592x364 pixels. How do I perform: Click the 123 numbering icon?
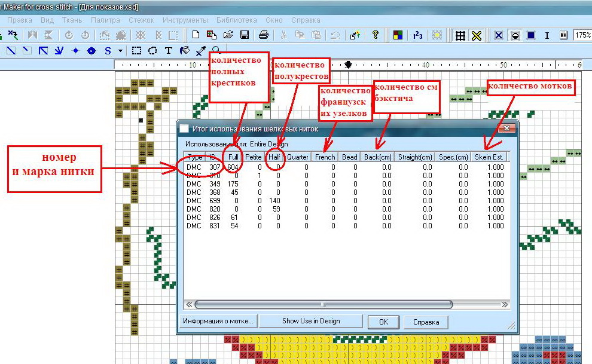(417, 35)
